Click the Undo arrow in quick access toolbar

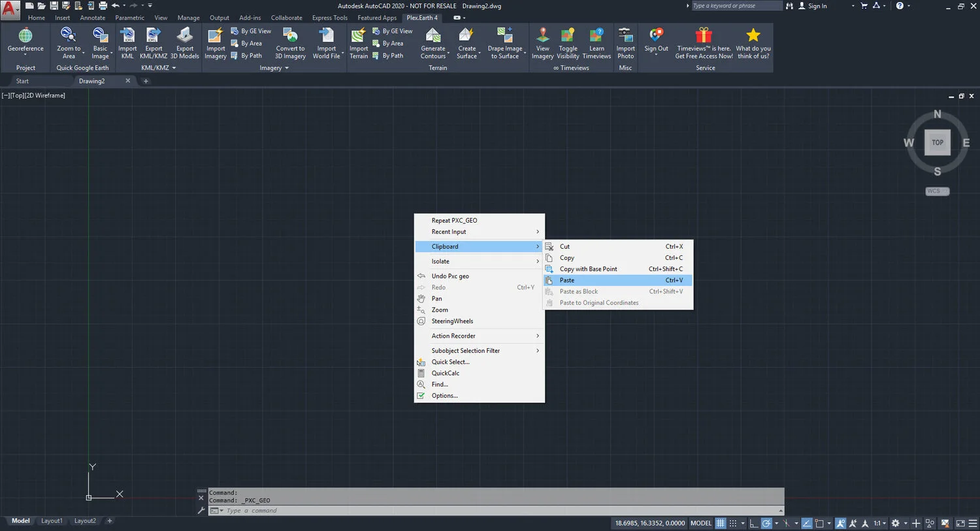116,6
